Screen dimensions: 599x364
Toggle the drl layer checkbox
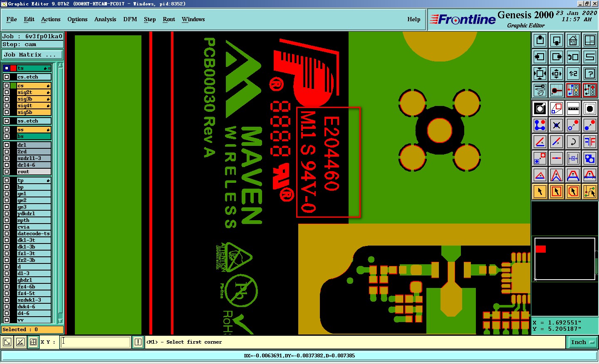click(x=7, y=145)
